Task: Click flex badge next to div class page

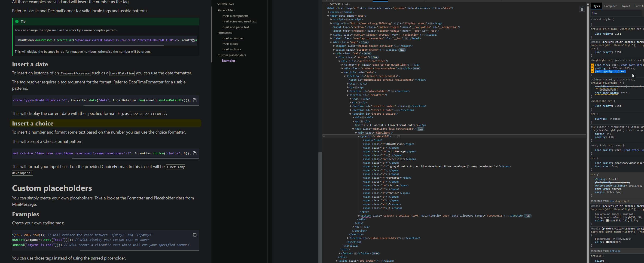Action: pos(365,42)
